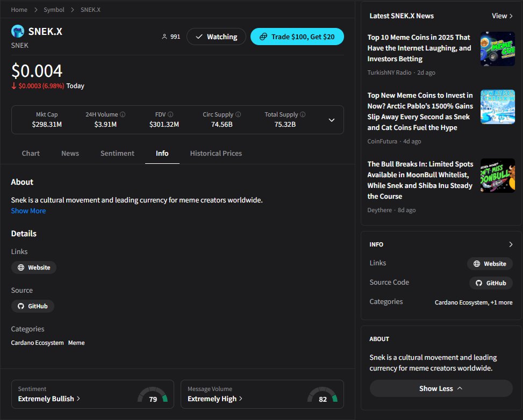Open Website button in INFO card
This screenshot has width=523, height=420.
coord(490,264)
